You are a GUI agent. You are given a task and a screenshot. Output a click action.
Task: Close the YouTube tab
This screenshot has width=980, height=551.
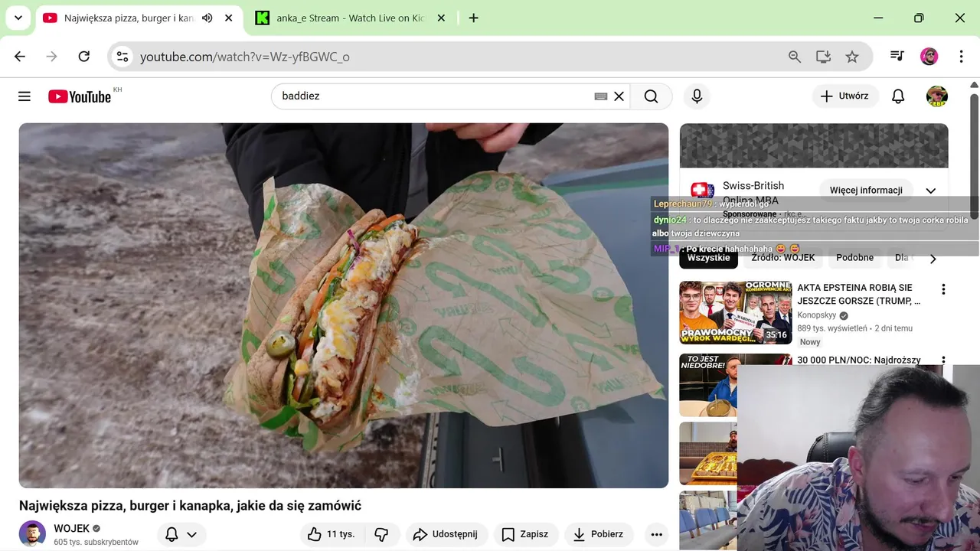[x=228, y=18]
